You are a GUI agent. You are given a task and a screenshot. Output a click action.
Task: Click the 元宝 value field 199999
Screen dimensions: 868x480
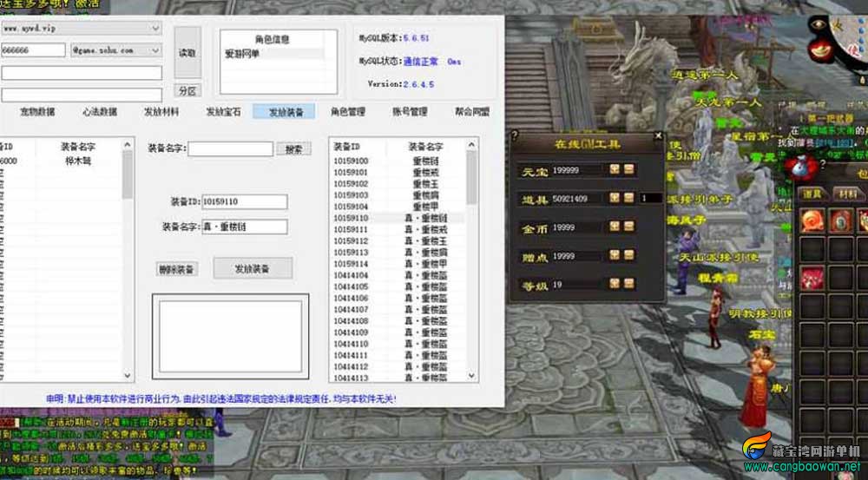[578, 170]
